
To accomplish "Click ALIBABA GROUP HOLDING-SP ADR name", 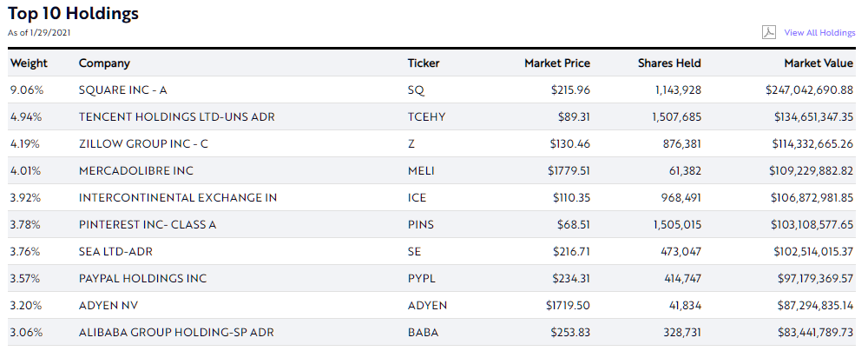I will tap(176, 333).
